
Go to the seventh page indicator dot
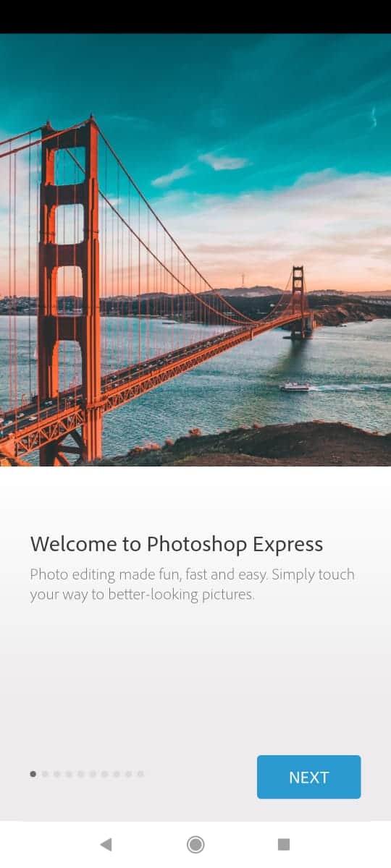[104, 774]
